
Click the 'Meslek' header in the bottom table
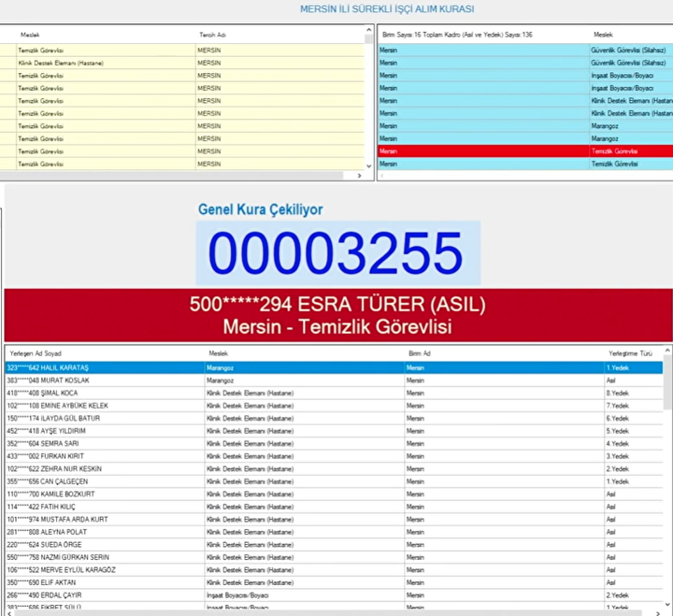click(x=219, y=353)
